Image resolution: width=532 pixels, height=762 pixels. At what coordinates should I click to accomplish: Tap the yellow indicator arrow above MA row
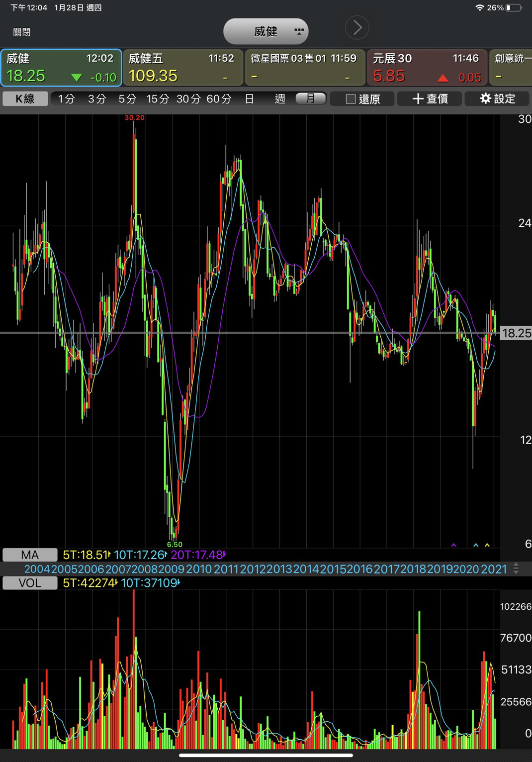[x=487, y=546]
